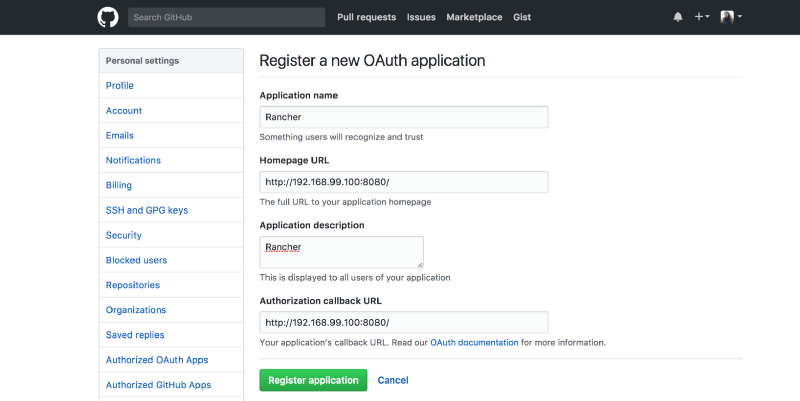800x401 pixels.
Task: Open the OAuth documentation link
Action: (474, 342)
